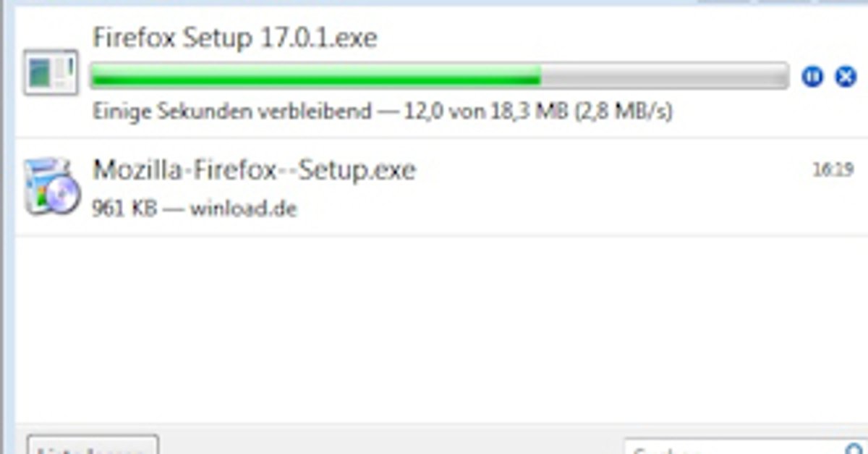Click the gray unfilled progress bar section
Viewport: 868px width, 454px height.
(664, 75)
